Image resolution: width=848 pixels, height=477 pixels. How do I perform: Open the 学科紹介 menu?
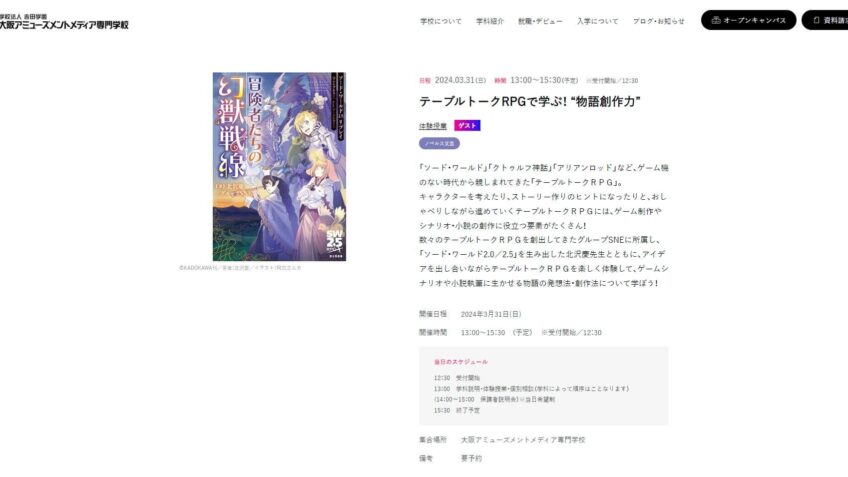pyautogui.click(x=489, y=21)
